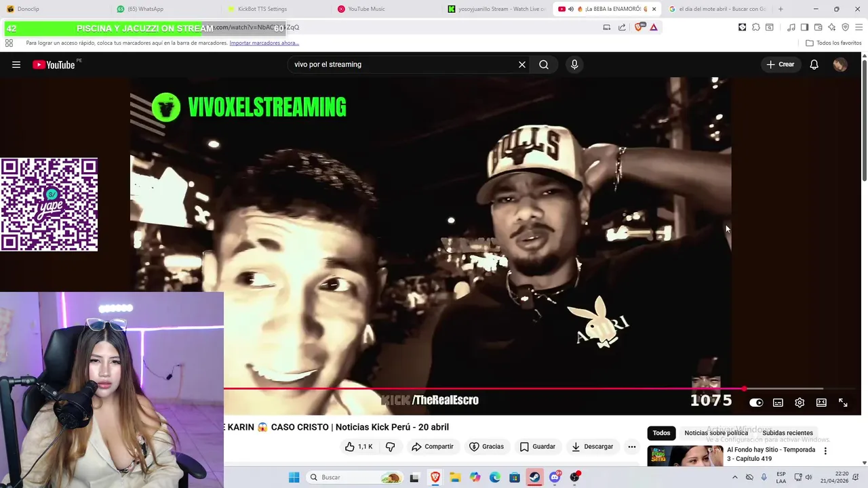Open Brave Rewards triangle icon
The image size is (868, 488).
[654, 27]
